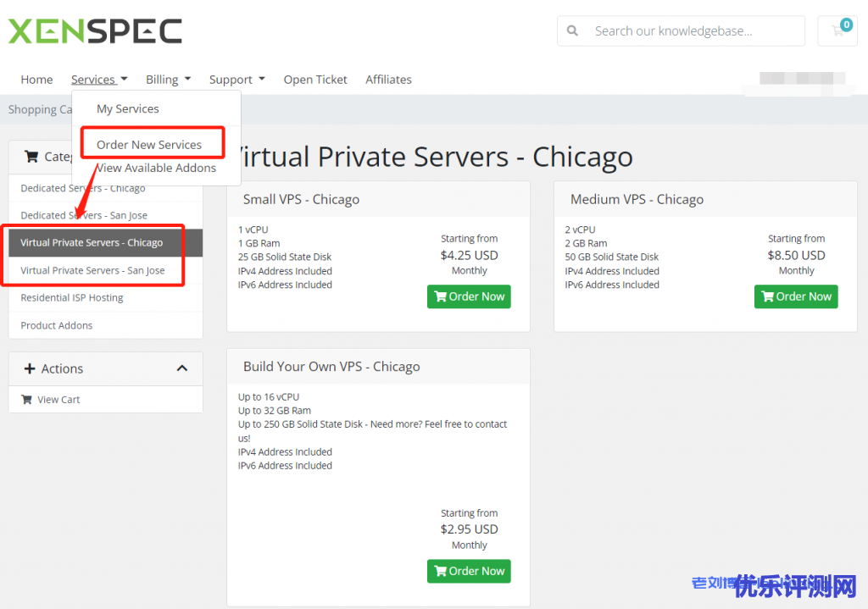Click the Up to 32 GB Ram text
The width and height of the screenshot is (868, 609).
coord(275,411)
